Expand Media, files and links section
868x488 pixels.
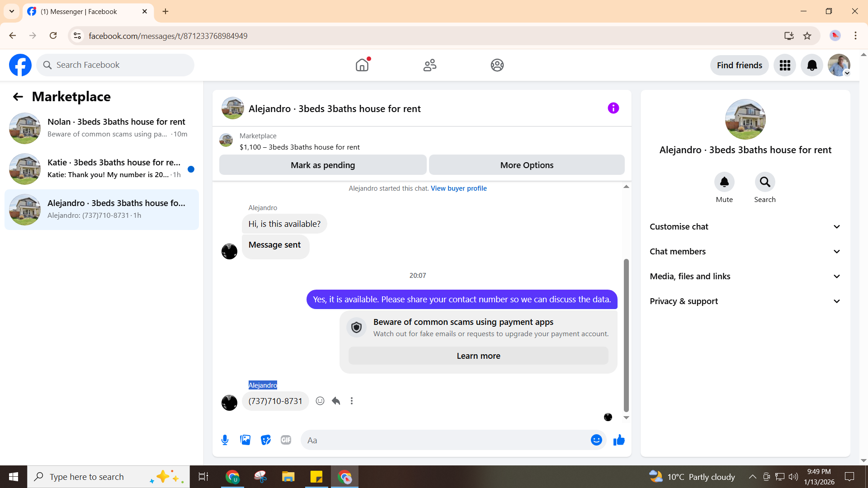[x=745, y=277]
